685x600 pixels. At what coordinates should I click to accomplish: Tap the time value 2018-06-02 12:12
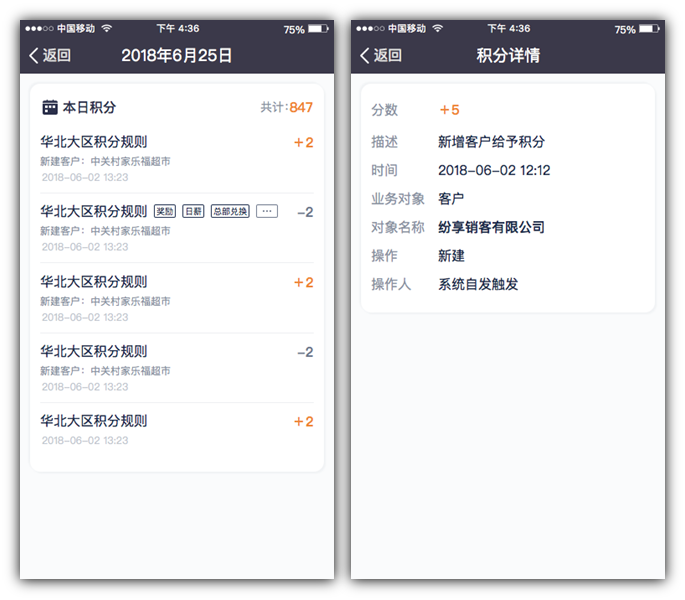494,170
